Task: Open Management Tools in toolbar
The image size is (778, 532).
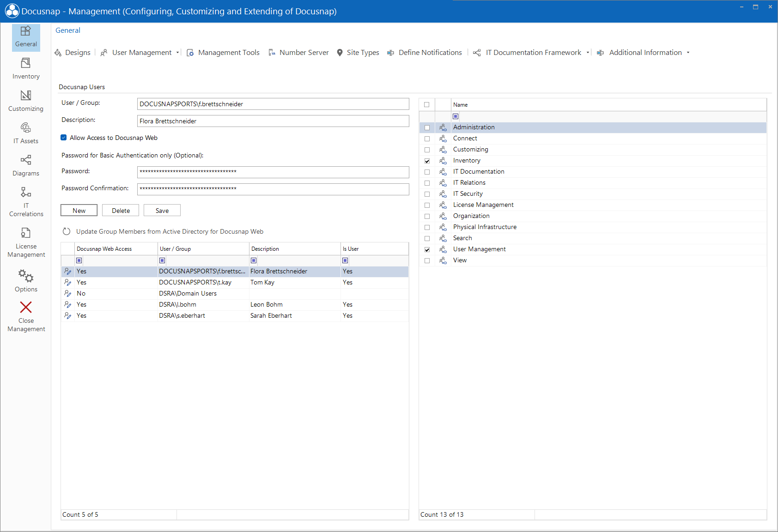Action: (223, 53)
